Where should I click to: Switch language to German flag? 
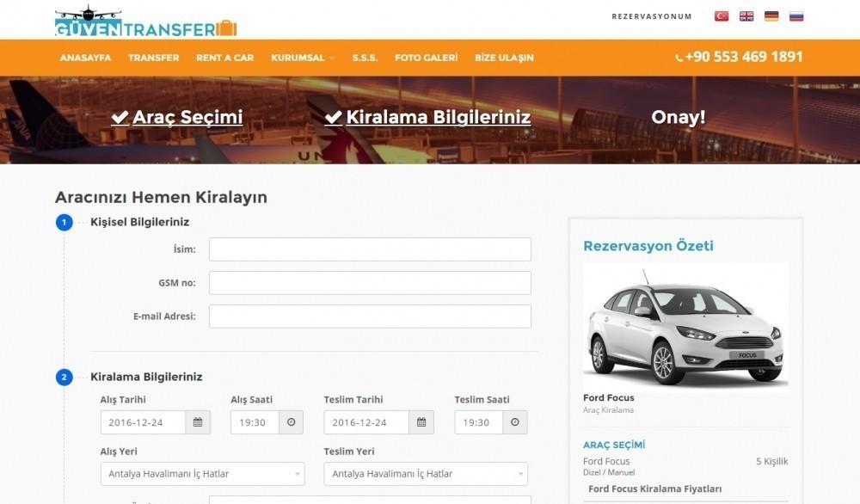pyautogui.click(x=771, y=16)
